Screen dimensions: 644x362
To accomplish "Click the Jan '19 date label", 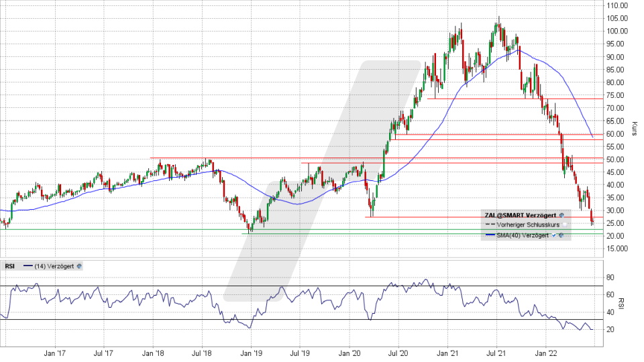I will click(x=252, y=353).
